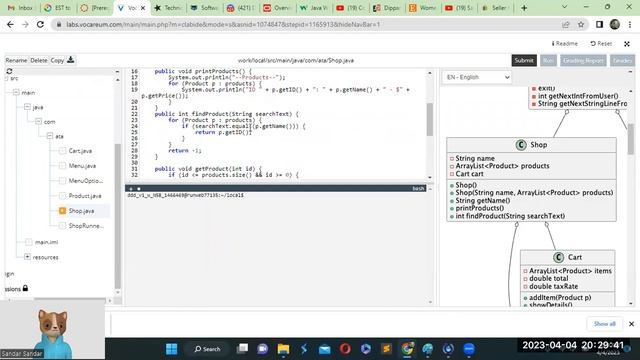Open the Zoom app from taskbar
This screenshot has height=360, width=640.
point(469,349)
